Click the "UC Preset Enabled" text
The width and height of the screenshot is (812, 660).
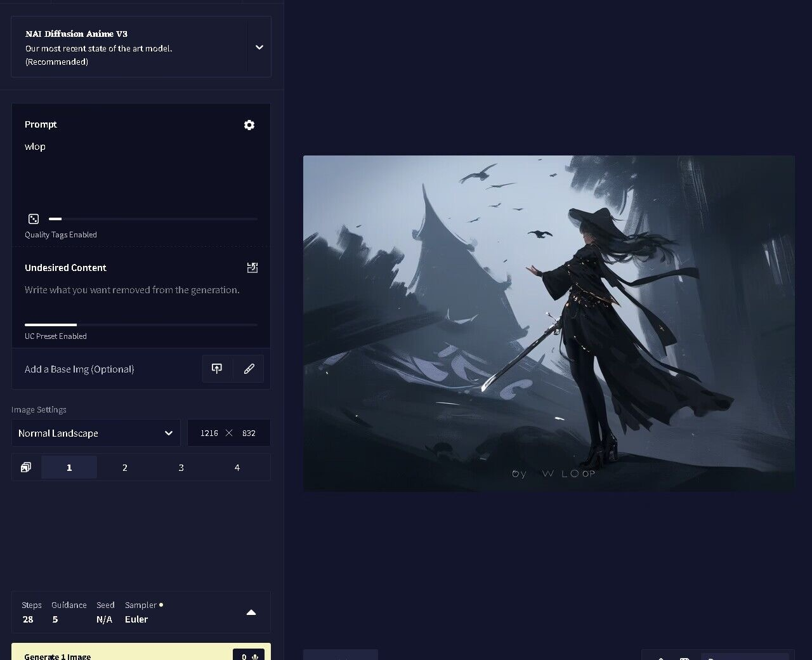(56, 336)
